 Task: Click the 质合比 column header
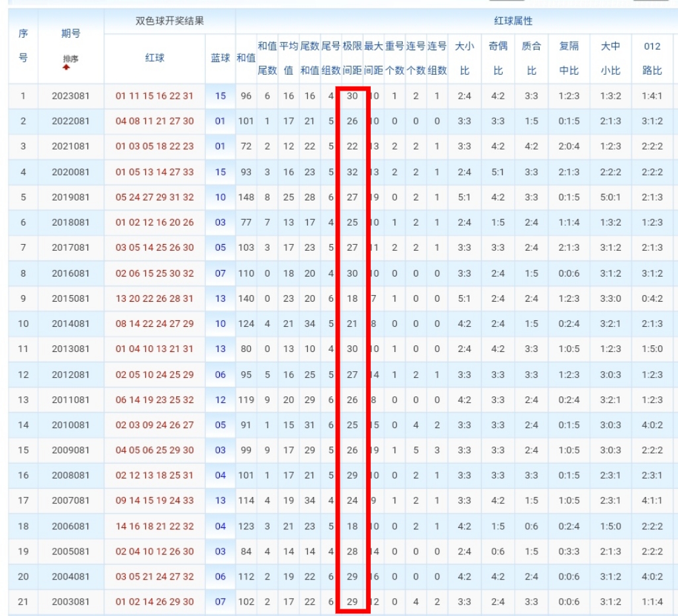click(531, 58)
